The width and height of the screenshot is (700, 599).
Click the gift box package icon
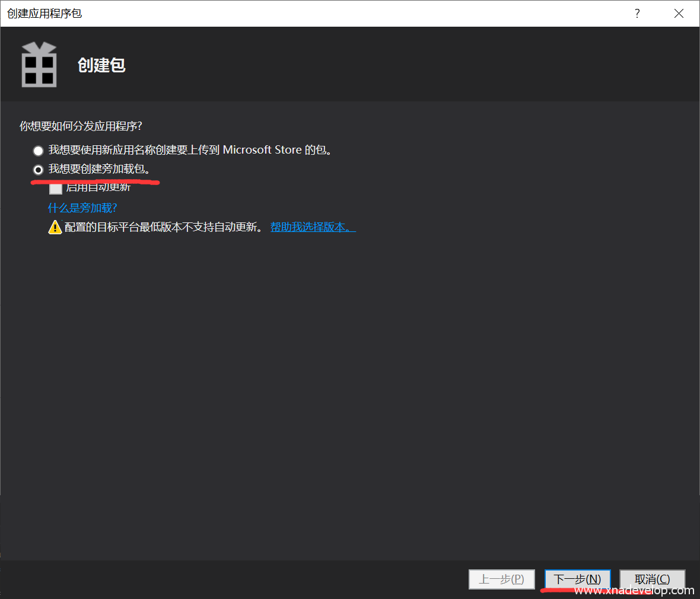point(39,65)
